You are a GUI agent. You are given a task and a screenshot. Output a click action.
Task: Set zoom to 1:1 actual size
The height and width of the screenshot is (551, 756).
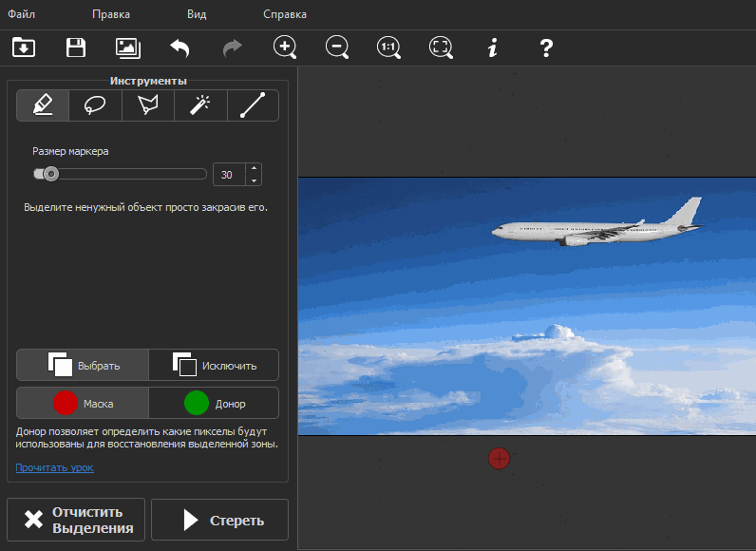388,47
